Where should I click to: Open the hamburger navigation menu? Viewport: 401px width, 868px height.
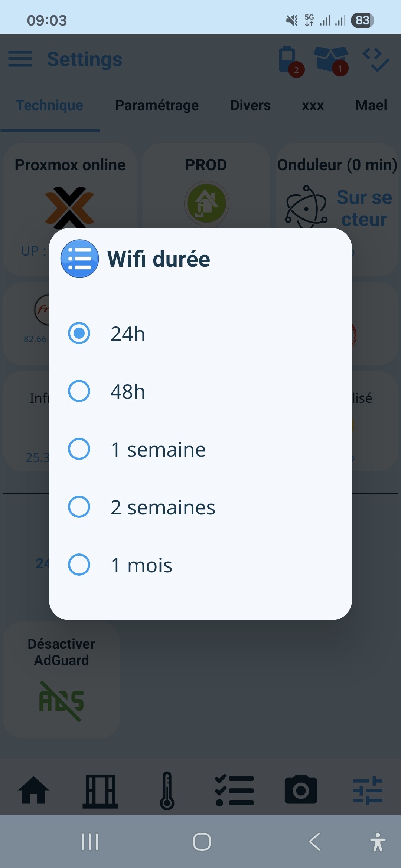pos(20,59)
